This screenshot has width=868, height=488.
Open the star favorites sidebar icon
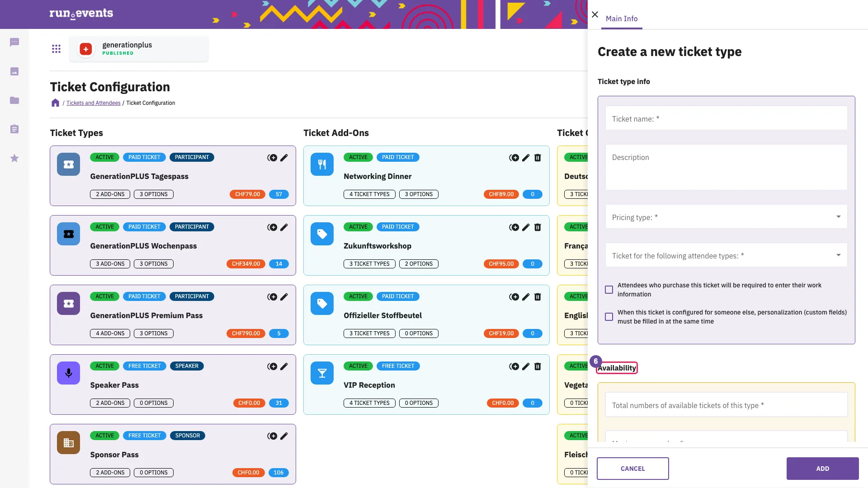click(x=14, y=158)
